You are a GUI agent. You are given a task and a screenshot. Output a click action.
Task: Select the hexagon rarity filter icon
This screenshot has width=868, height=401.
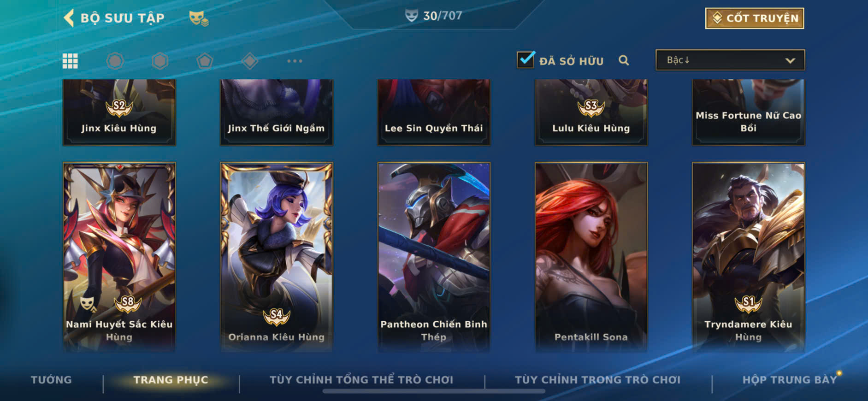pyautogui.click(x=160, y=61)
